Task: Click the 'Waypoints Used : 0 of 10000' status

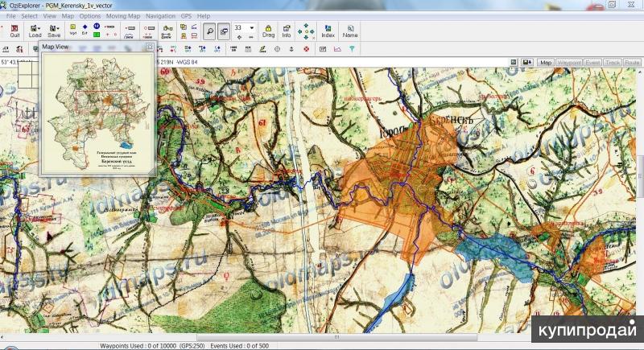Action: (138, 346)
